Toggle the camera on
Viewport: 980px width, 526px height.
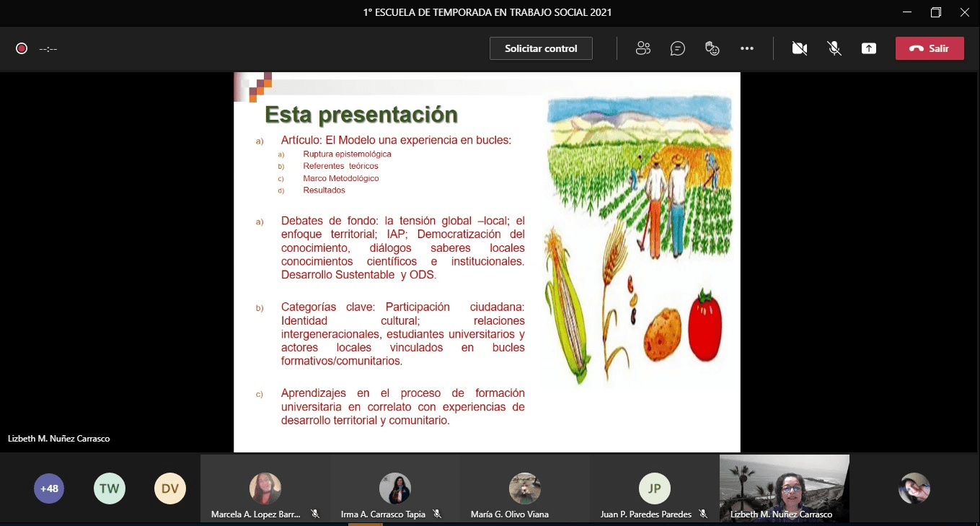799,48
